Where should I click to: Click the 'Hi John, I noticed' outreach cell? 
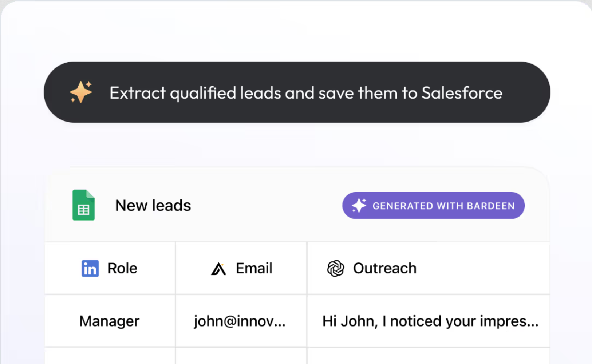click(x=430, y=321)
